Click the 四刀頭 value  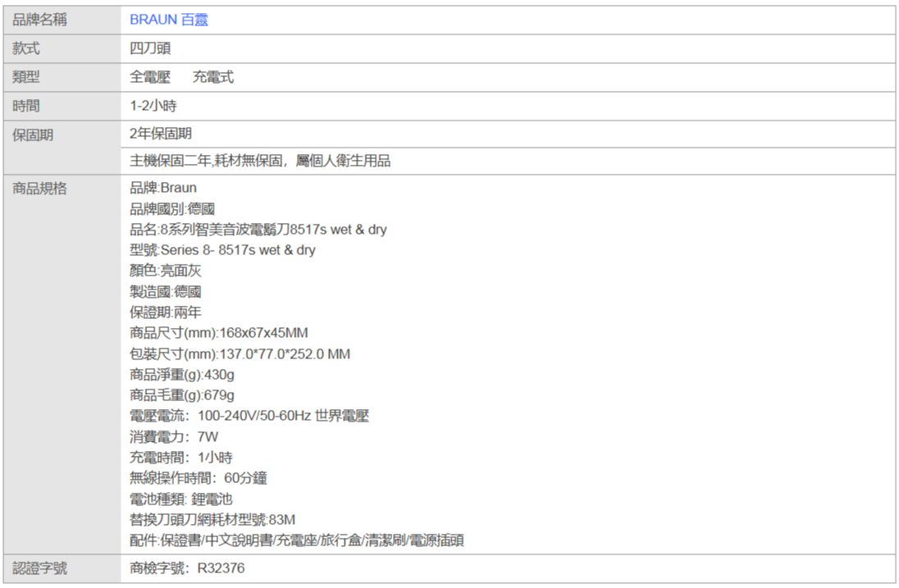150,48
